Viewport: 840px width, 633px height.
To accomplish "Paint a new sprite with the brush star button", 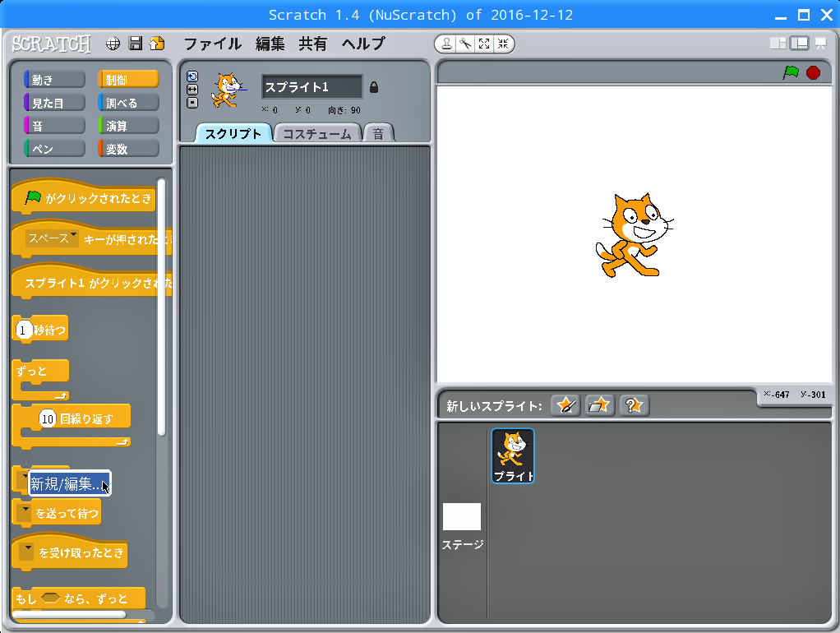I will click(x=565, y=405).
